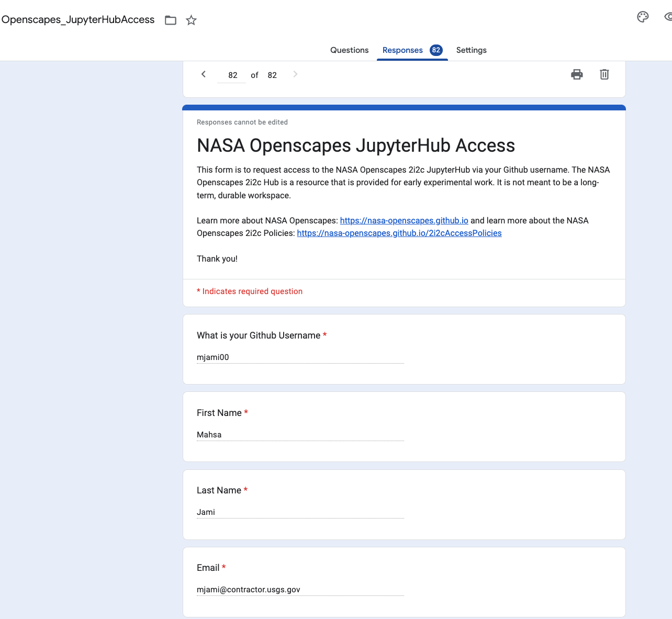
Task: Click the 82 responses count badge
Action: tap(436, 50)
